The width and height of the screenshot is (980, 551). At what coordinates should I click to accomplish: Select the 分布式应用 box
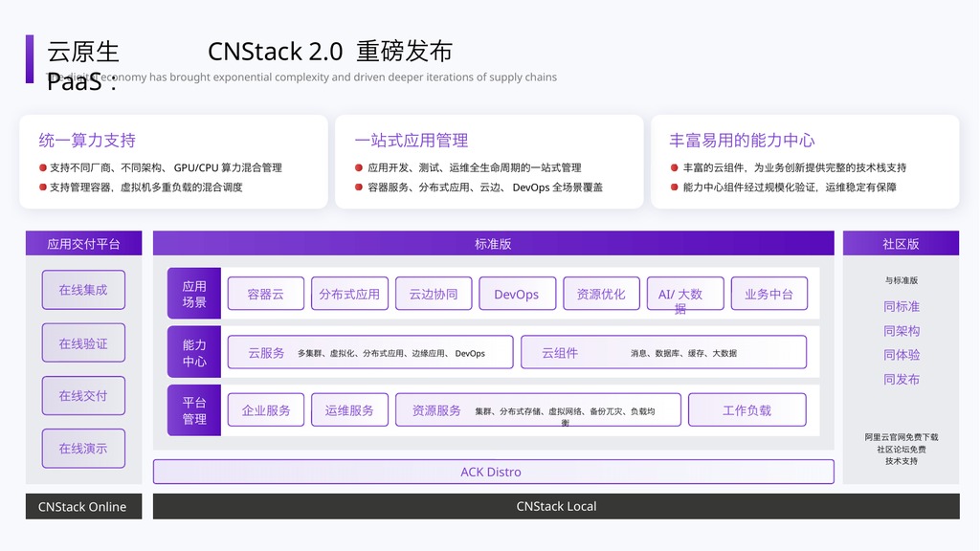coord(349,294)
